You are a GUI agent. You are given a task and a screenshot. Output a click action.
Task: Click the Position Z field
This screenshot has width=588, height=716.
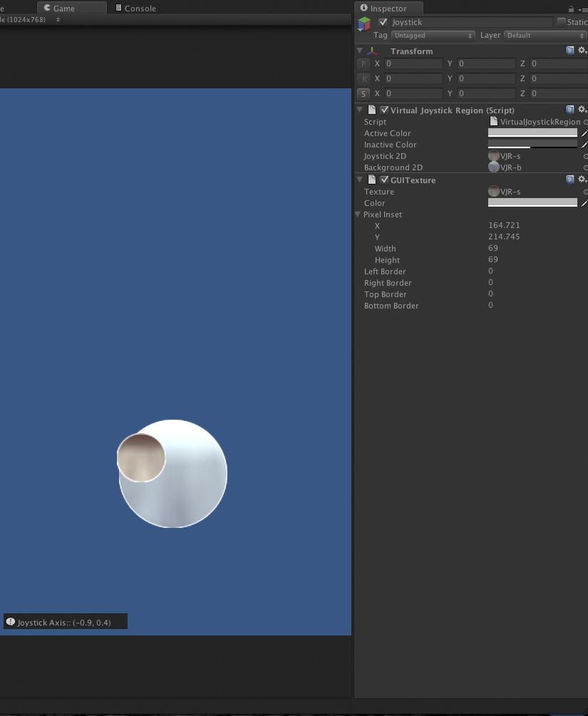559,64
